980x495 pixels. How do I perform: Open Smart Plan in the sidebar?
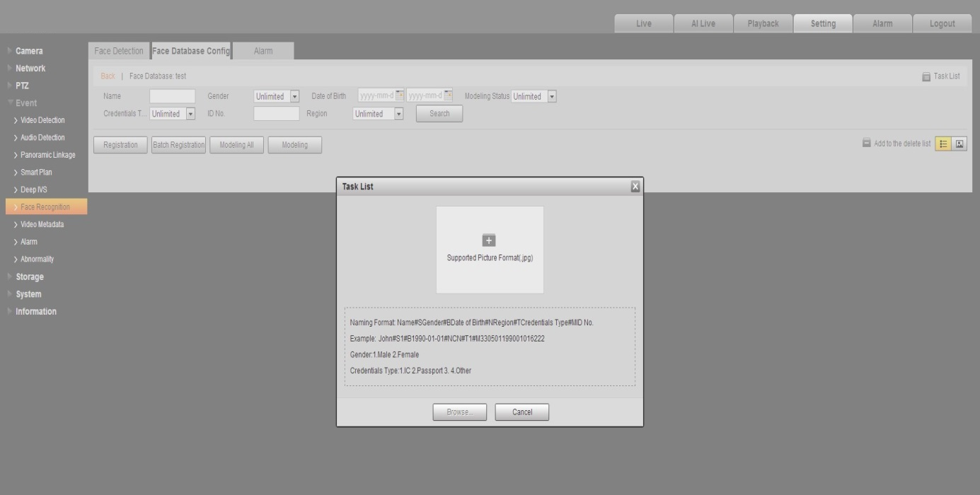click(x=36, y=173)
